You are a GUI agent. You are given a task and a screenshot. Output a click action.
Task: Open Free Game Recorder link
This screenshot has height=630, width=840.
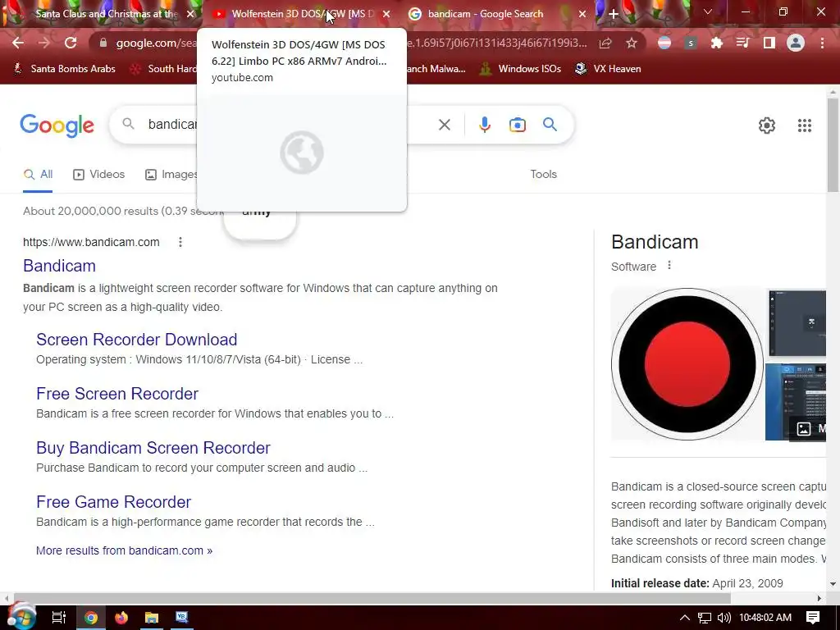113,502
